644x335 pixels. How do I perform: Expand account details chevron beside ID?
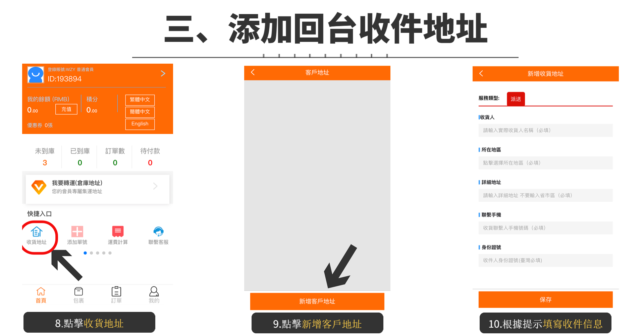pyautogui.click(x=163, y=73)
